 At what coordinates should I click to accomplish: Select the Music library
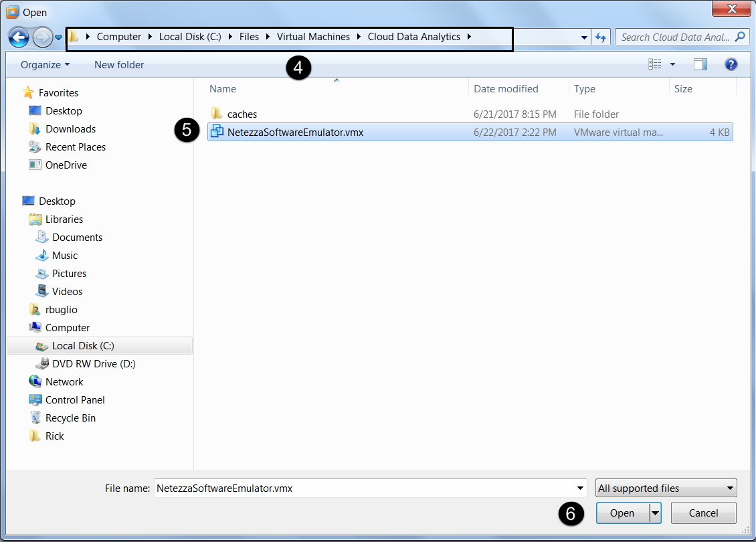coord(65,256)
